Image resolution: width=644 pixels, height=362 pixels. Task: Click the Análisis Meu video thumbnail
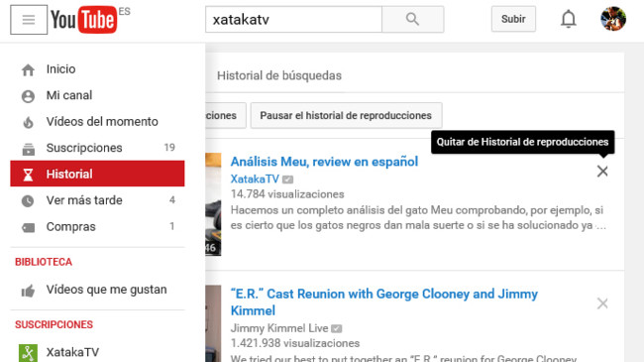coord(213,204)
